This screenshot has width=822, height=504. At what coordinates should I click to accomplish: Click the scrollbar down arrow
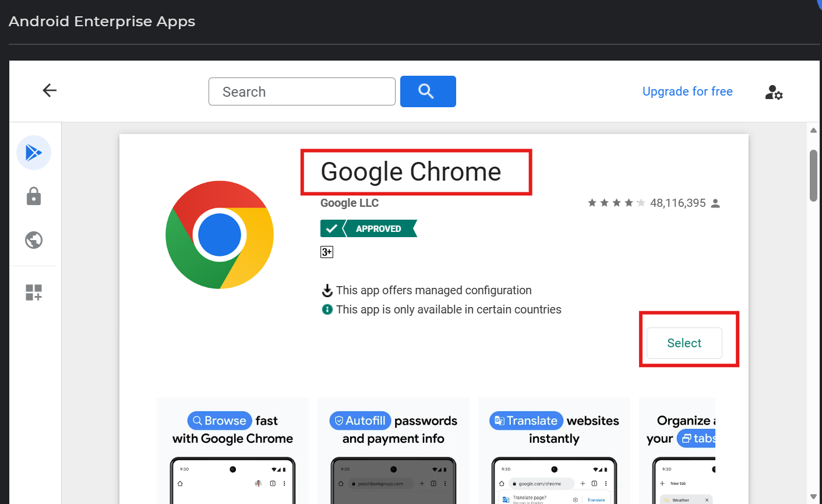coord(813,496)
